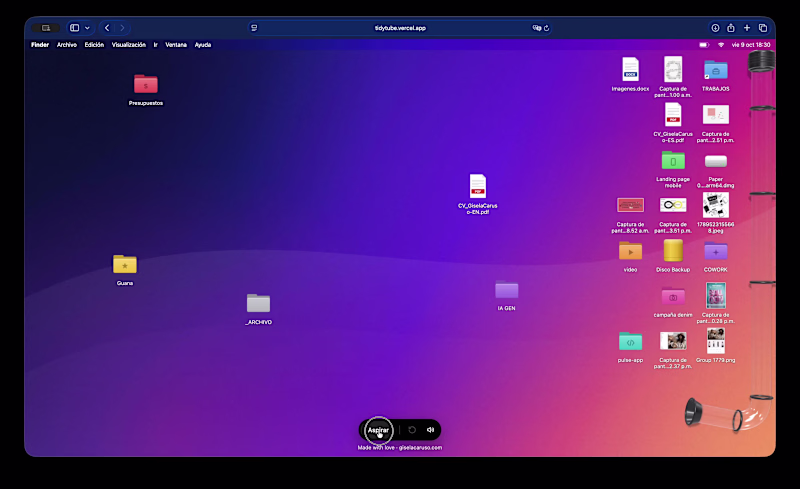
Task: Click the Aspirar button
Action: click(x=378, y=430)
